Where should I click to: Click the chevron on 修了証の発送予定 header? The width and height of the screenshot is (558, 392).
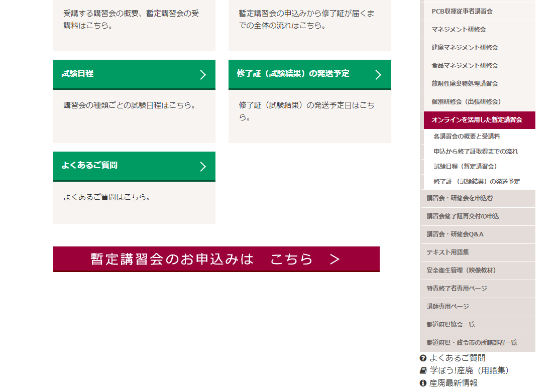[378, 75]
